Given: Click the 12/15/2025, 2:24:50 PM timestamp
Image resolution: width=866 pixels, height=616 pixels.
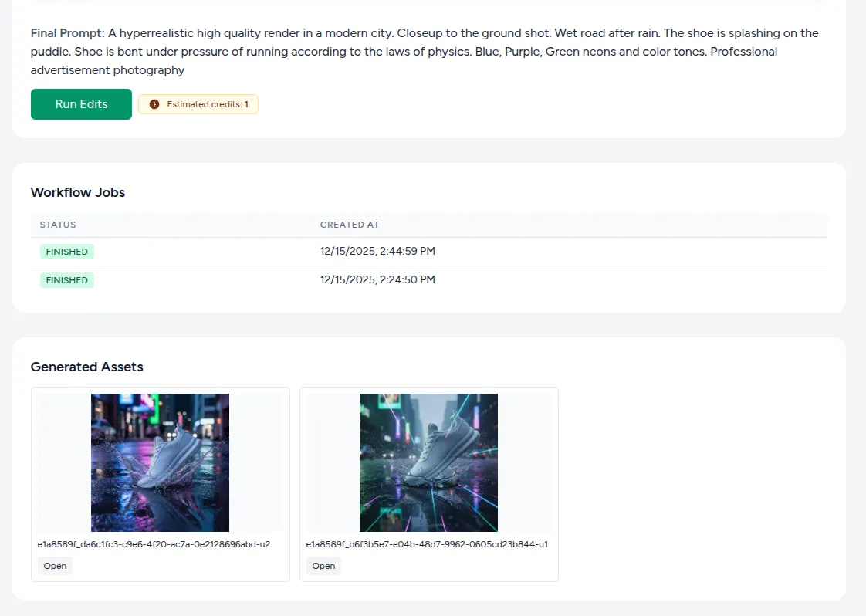Looking at the screenshot, I should [x=377, y=279].
